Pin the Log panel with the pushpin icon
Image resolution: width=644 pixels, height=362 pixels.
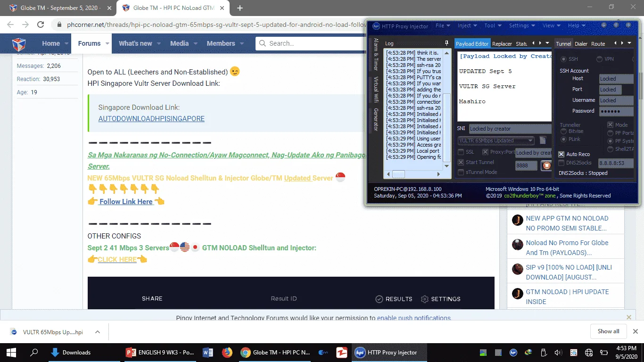tap(447, 43)
